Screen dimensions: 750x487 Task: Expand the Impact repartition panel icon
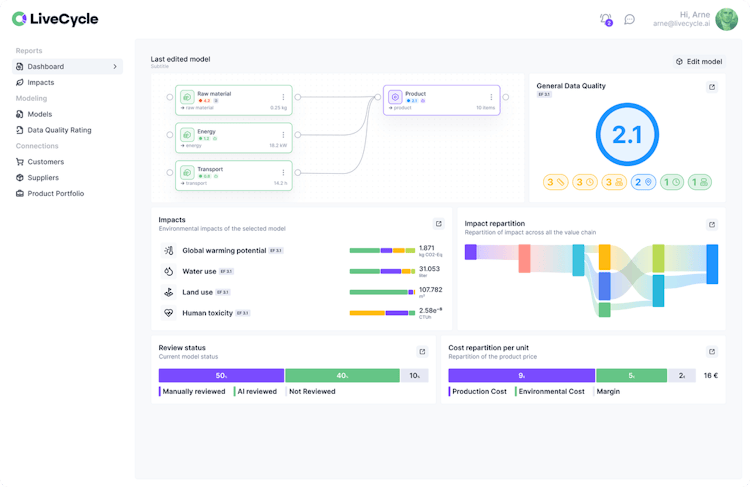712,224
